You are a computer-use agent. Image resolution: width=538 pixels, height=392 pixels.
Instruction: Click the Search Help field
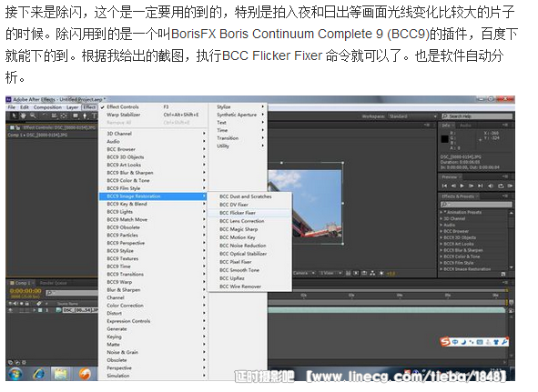477,116
